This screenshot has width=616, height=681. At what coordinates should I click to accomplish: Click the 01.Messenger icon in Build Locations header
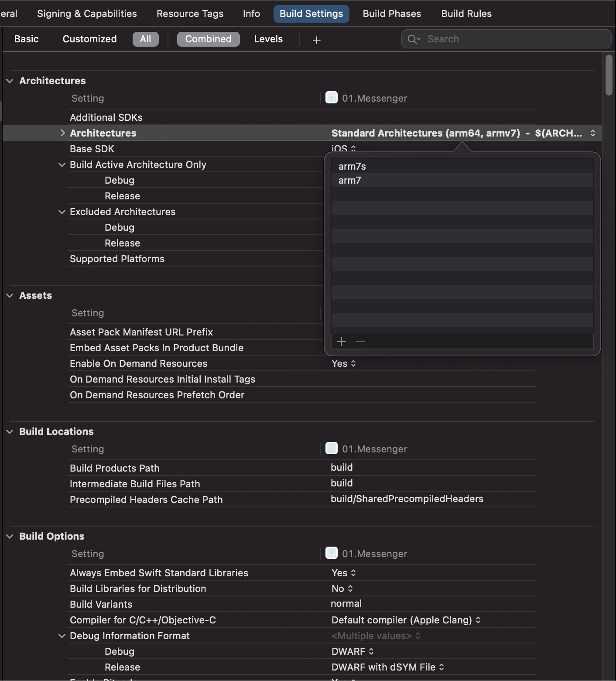[332, 448]
